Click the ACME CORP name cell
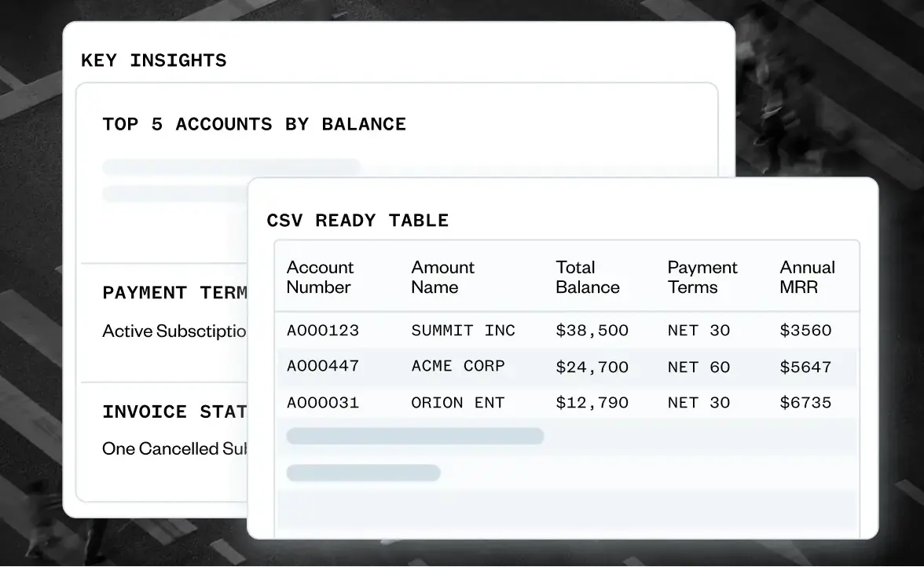This screenshot has width=924, height=567. click(457, 367)
